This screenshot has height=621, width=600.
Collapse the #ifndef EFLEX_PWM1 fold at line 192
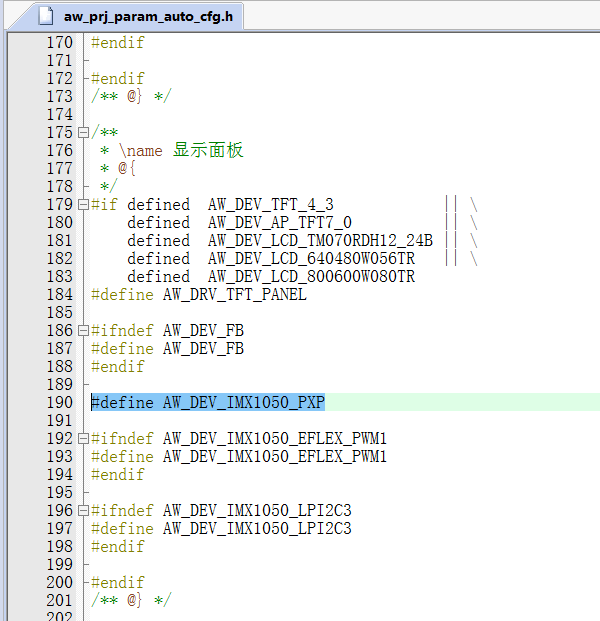[83, 438]
